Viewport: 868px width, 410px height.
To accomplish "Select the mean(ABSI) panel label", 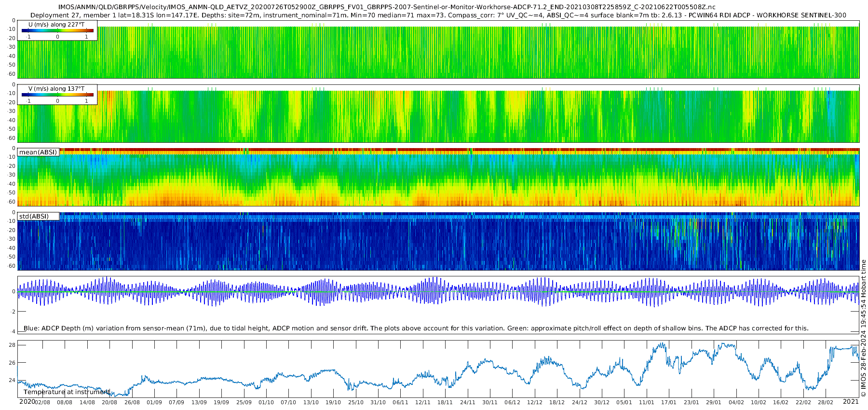I will coord(38,152).
